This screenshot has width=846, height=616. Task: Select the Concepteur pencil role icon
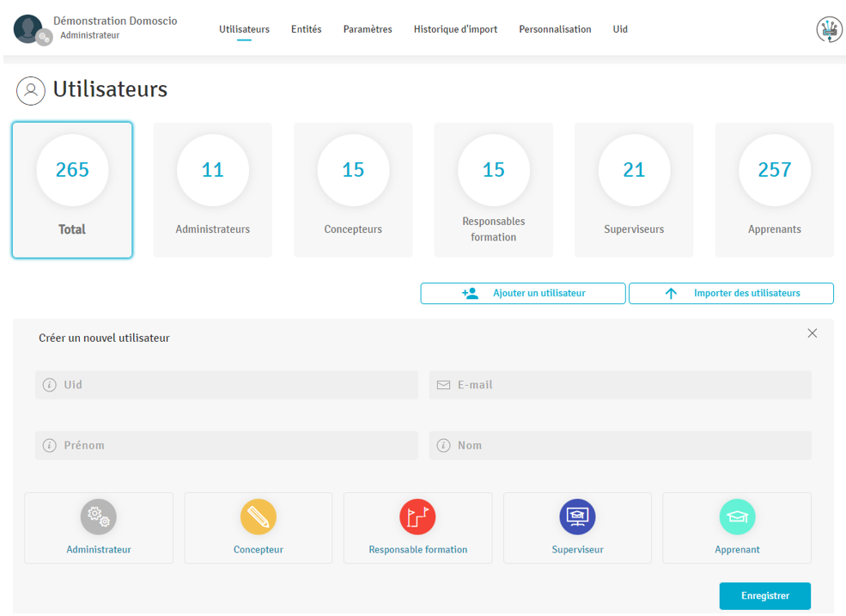259,517
